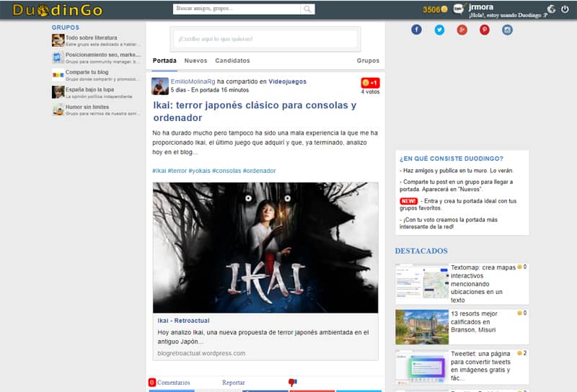Open the Instagram social icon

coord(508,30)
